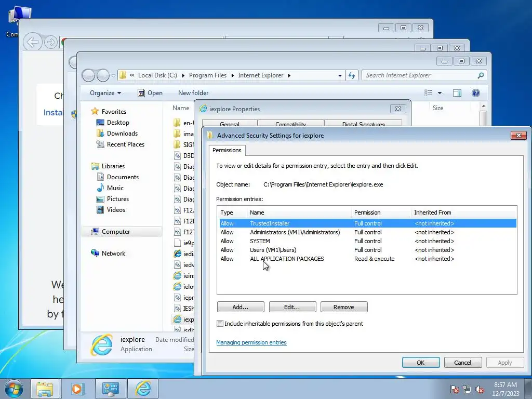Click the iexplore application icon in file list
The width and height of the screenshot is (532, 399).
[177, 320]
